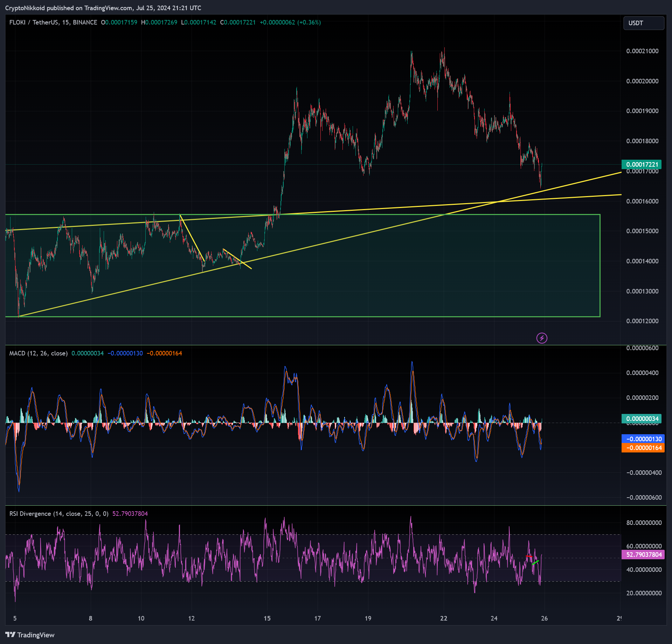The width and height of the screenshot is (672, 644).
Task: Click date label 10 on time axis
Action: coord(141,618)
